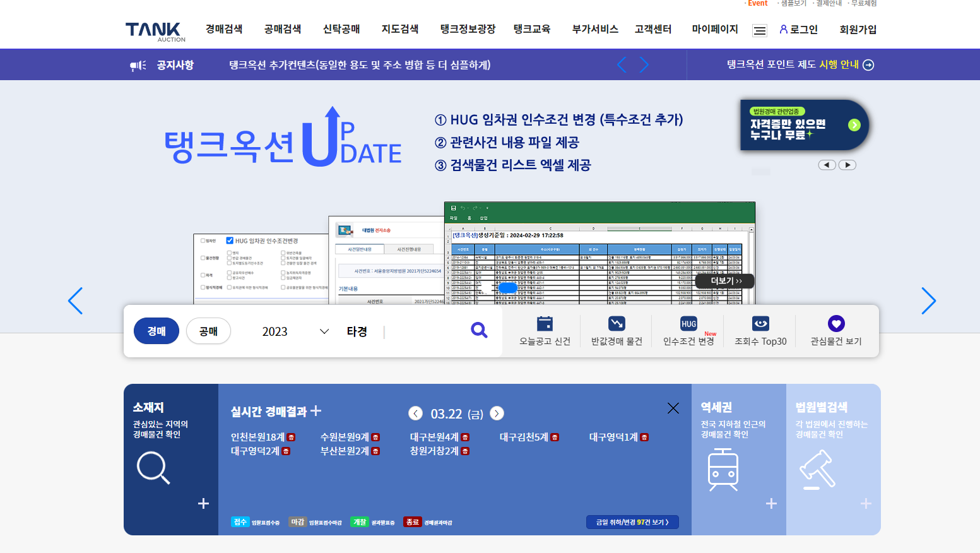Expand 실시간 경매결과 plus icon
Image resolution: width=980 pixels, height=553 pixels.
(x=316, y=411)
